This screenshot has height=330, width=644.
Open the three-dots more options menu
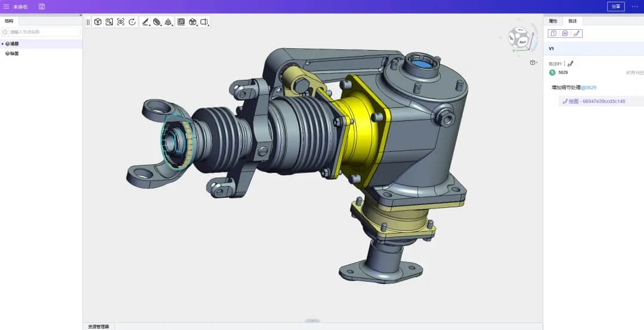coord(635,7)
